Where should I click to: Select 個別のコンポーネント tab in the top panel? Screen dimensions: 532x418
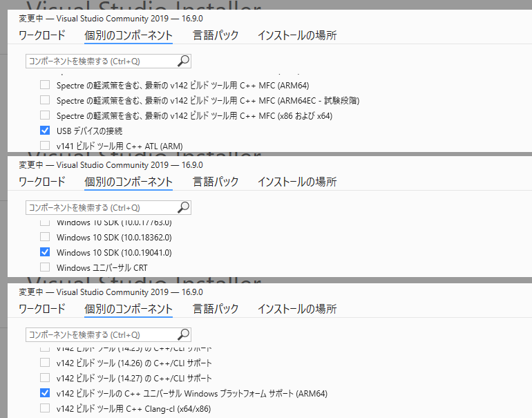129,35
